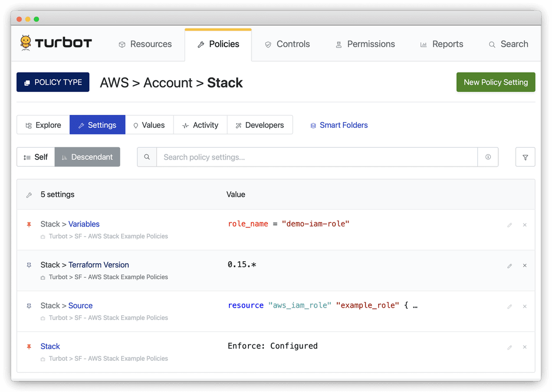Image resolution: width=552 pixels, height=392 pixels.
Task: Open the Permissions tab
Action: [x=365, y=44]
